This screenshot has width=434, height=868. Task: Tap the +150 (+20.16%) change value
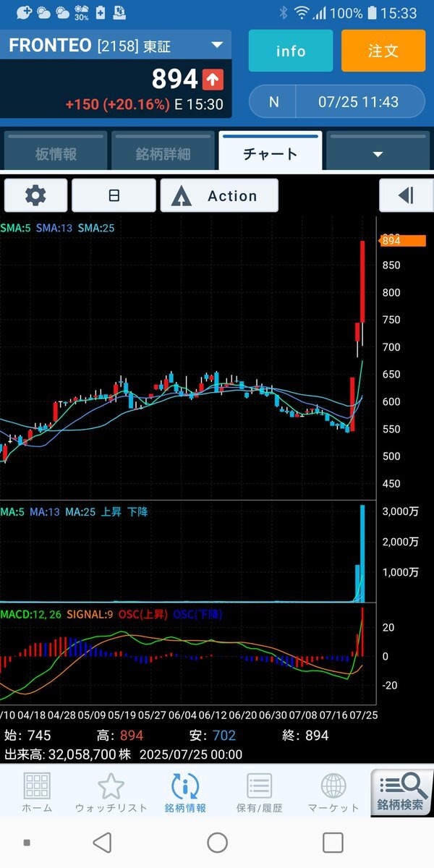[117, 104]
